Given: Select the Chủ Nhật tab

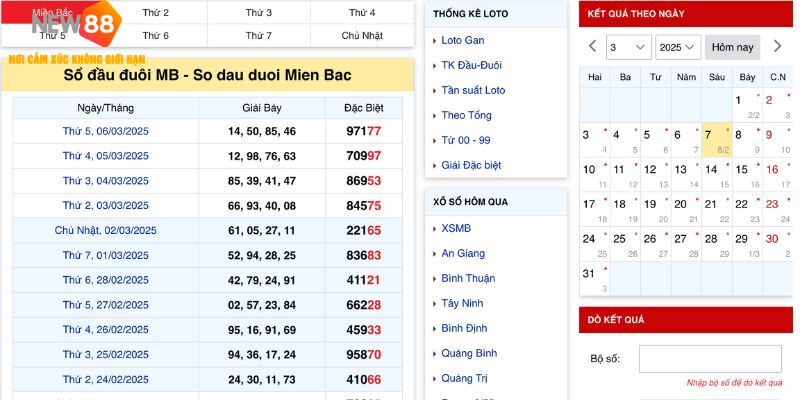Looking at the screenshot, I should (362, 36).
